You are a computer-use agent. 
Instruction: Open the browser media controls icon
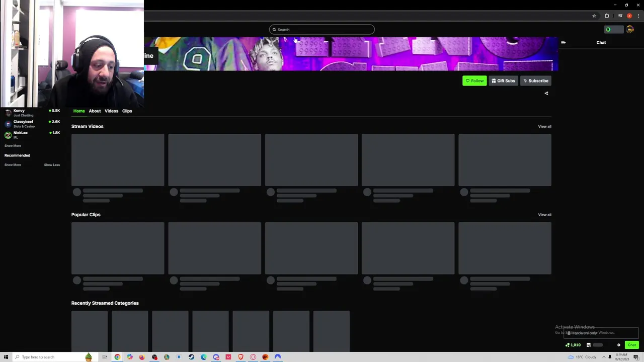tap(620, 16)
